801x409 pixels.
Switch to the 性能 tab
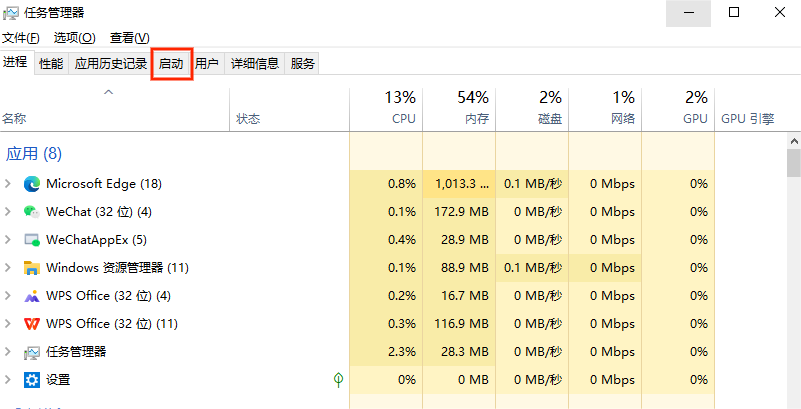(52, 64)
